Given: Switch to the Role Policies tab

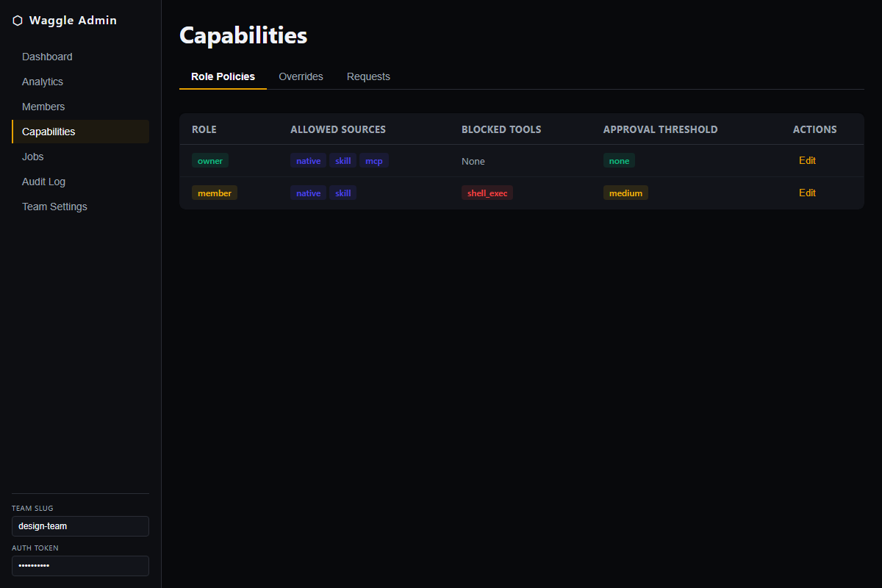Looking at the screenshot, I should (x=223, y=76).
